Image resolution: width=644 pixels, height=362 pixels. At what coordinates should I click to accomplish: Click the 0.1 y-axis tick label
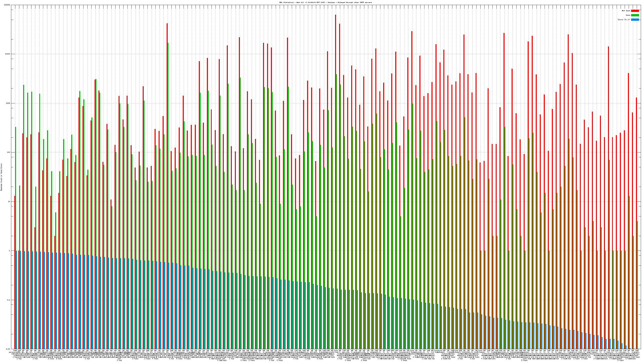(x=9, y=300)
